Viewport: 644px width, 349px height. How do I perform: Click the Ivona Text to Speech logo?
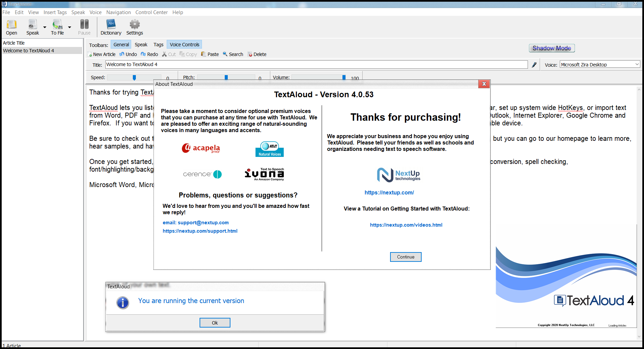pos(264,174)
